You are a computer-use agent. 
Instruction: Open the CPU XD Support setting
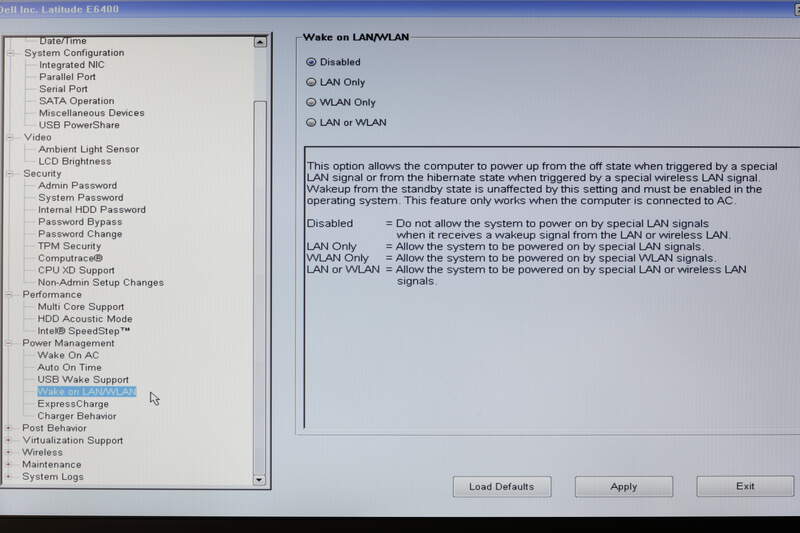(76, 270)
